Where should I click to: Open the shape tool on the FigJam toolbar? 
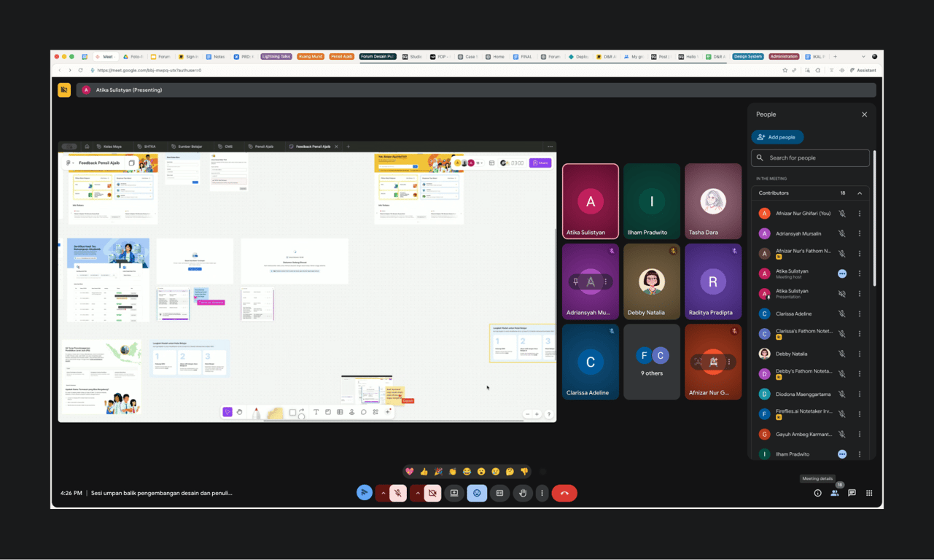point(293,412)
